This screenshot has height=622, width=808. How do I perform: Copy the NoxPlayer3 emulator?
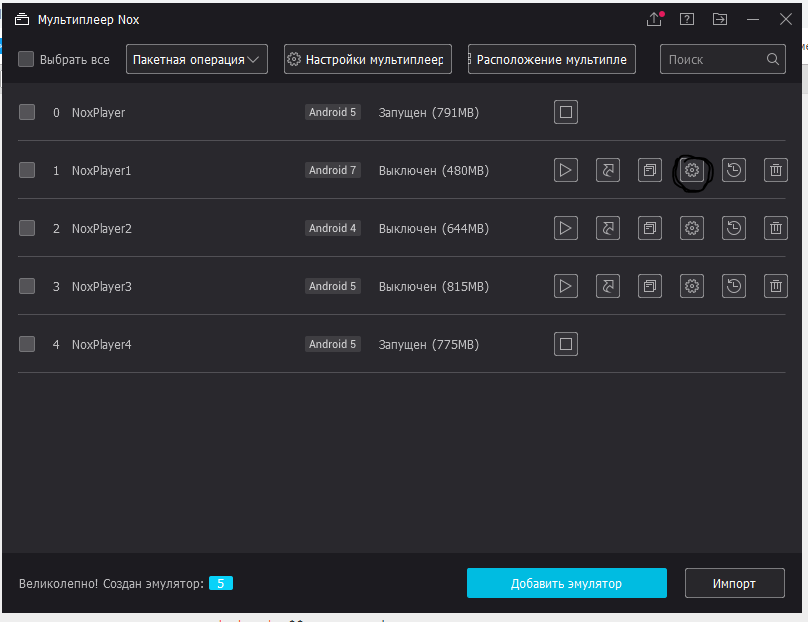[x=650, y=286]
